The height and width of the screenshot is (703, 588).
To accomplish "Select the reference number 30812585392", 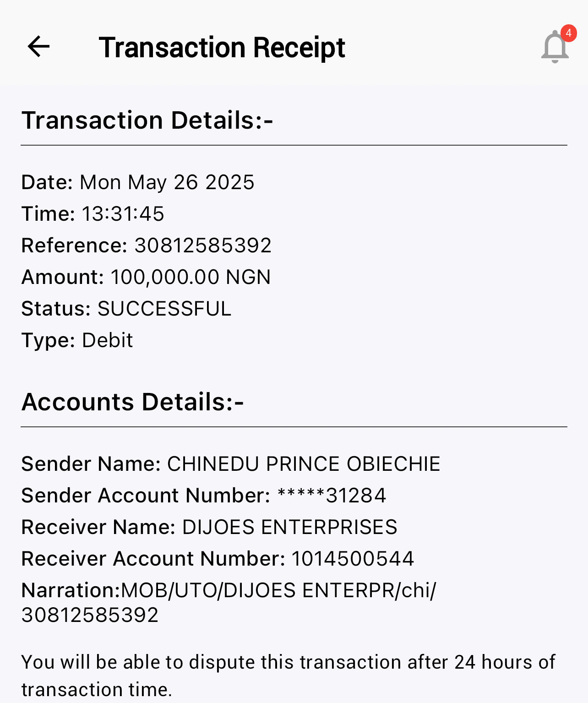I will coord(203,245).
